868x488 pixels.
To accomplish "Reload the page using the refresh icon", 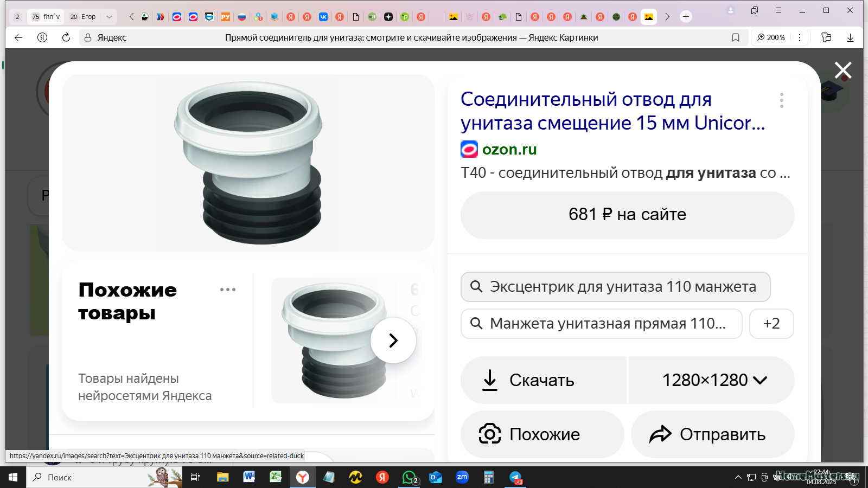I will [x=66, y=37].
